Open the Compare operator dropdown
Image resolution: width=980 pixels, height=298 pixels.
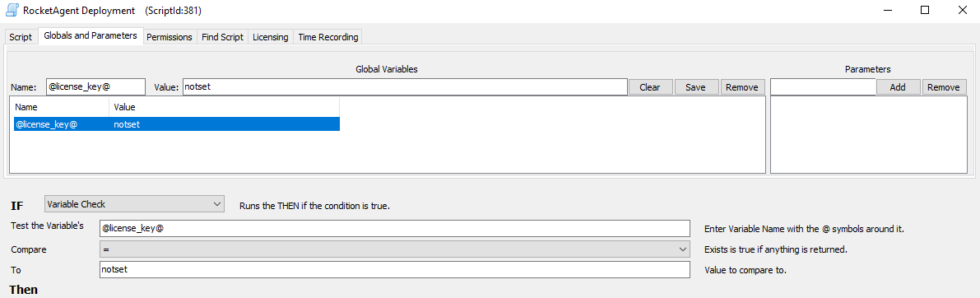[394, 249]
